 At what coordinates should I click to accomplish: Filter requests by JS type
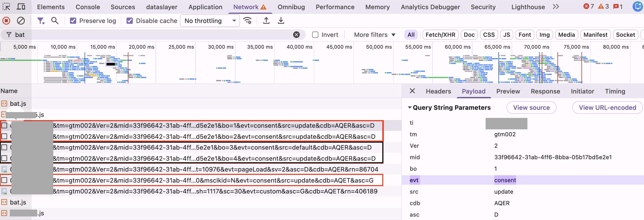tap(506, 35)
